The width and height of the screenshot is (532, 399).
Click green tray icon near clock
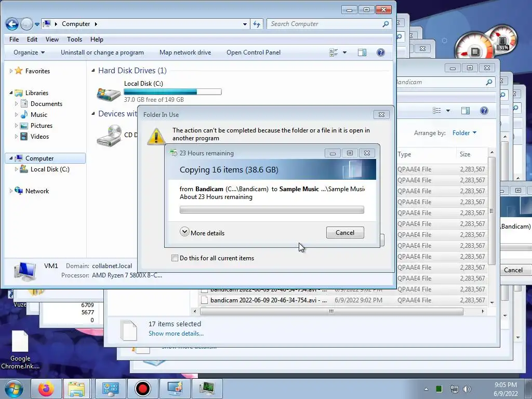click(x=439, y=389)
